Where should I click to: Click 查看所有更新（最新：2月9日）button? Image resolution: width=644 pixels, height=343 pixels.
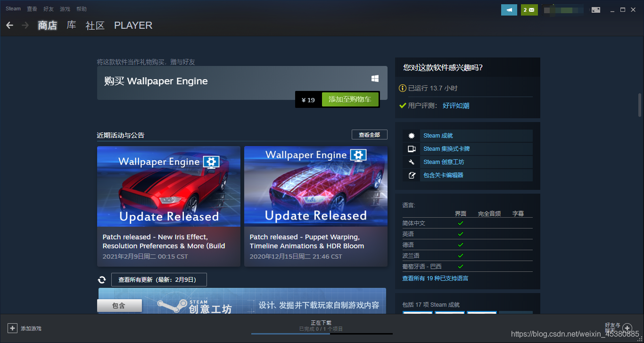coord(159,279)
